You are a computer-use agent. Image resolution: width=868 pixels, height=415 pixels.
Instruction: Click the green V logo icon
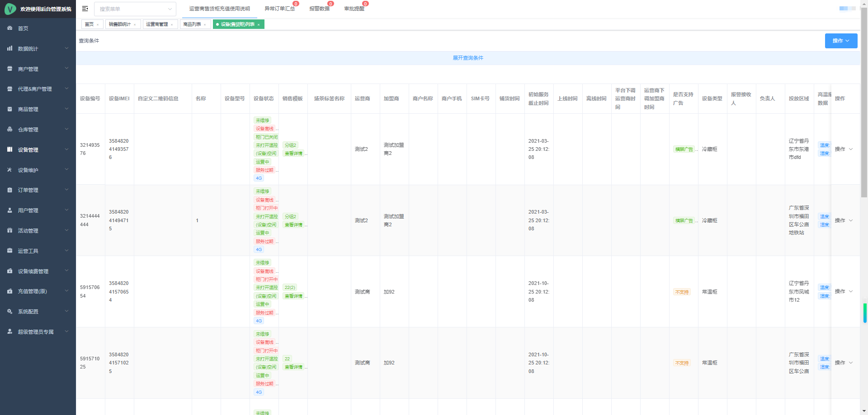click(10, 9)
